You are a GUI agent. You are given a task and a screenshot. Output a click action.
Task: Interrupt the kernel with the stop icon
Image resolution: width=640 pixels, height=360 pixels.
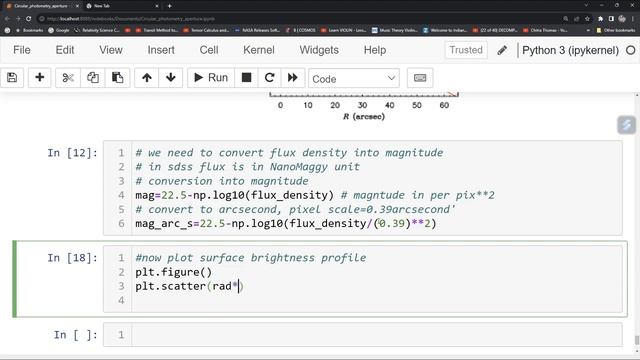click(247, 78)
